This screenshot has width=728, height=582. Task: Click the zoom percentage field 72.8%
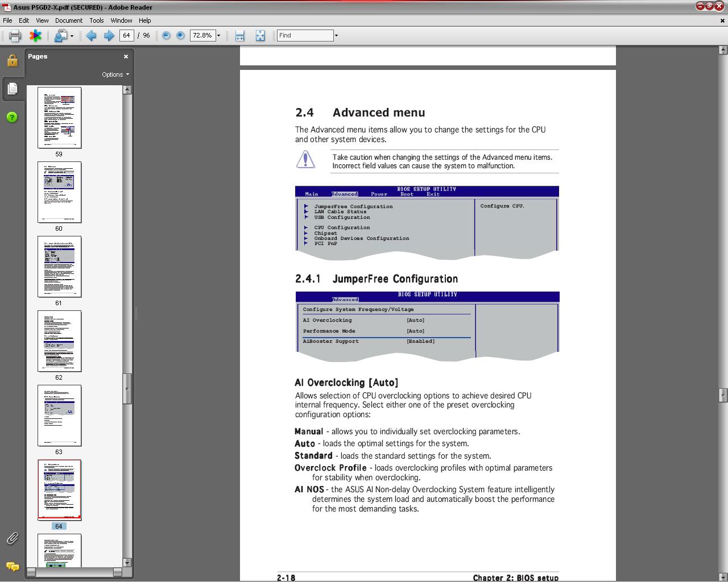click(x=202, y=35)
